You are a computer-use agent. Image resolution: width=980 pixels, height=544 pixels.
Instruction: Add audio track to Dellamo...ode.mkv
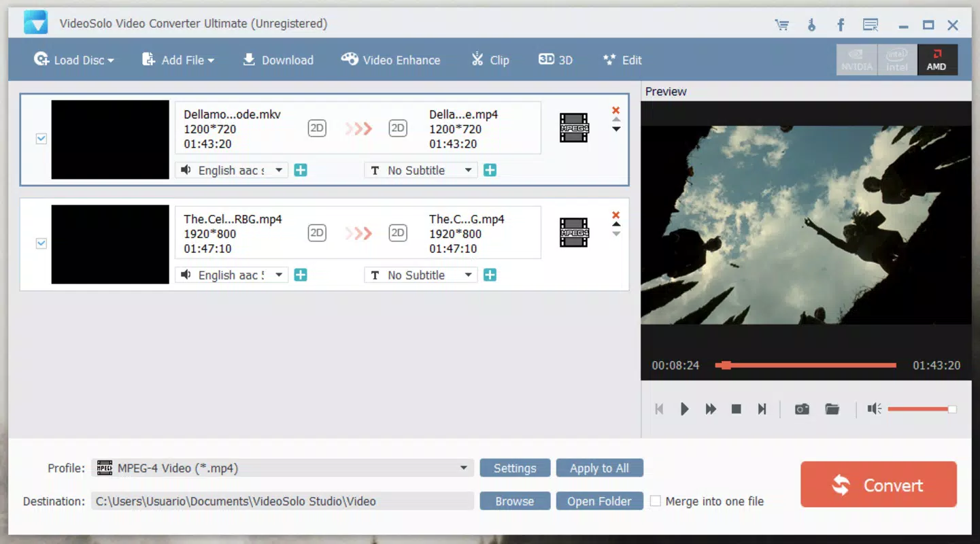click(x=301, y=170)
